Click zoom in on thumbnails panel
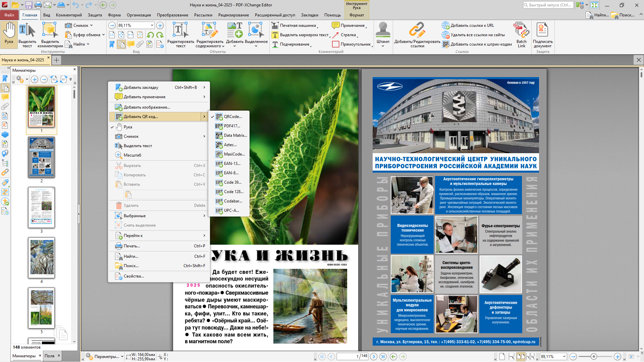Viewport: 644px width, 362px height. (x=35, y=79)
